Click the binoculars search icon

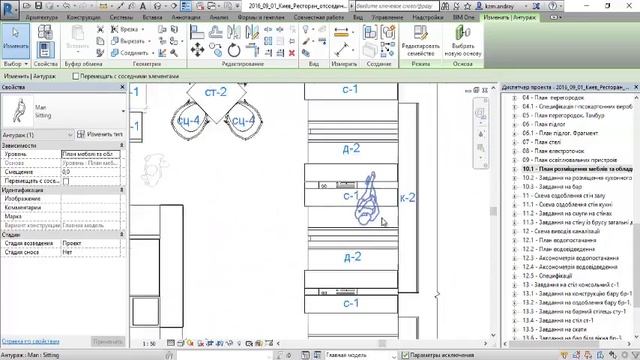pos(445,6)
